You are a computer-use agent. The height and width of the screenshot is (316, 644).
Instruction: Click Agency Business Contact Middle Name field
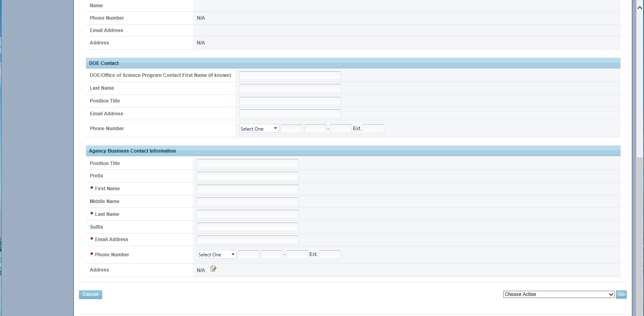point(248,201)
